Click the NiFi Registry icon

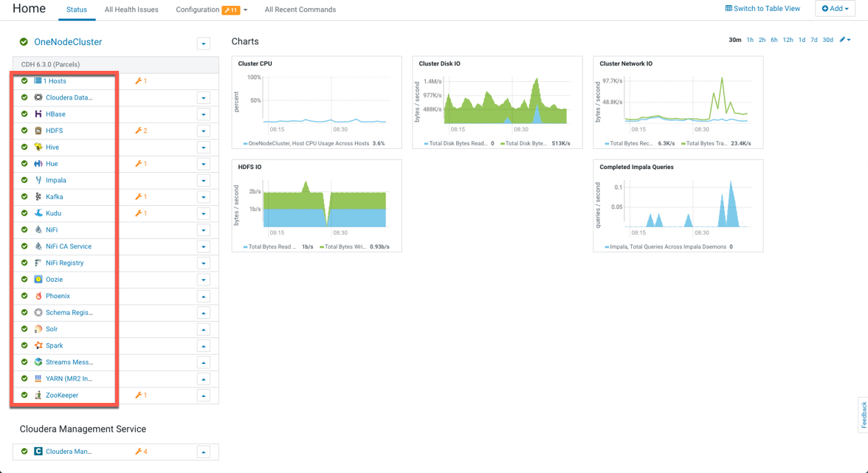click(x=38, y=263)
